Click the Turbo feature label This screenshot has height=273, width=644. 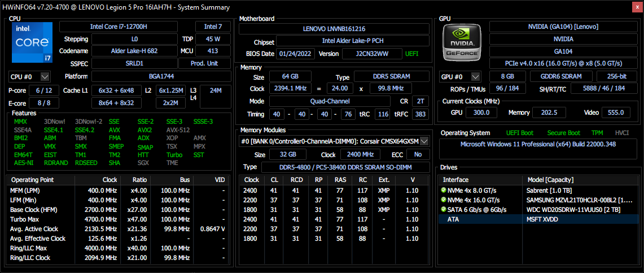pyautogui.click(x=174, y=155)
